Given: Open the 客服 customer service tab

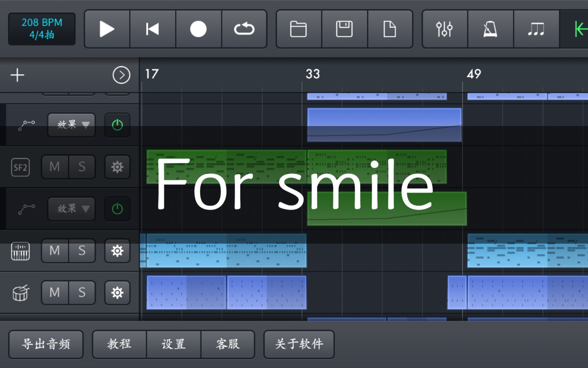Looking at the screenshot, I should pos(228,344).
